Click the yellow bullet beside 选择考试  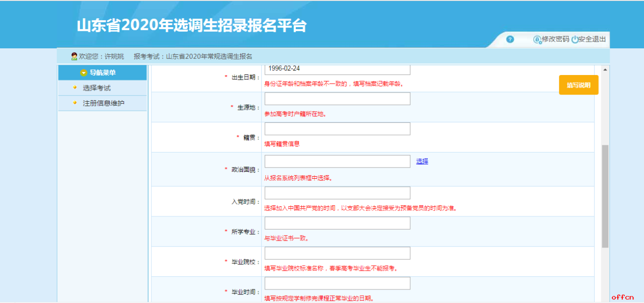75,87
